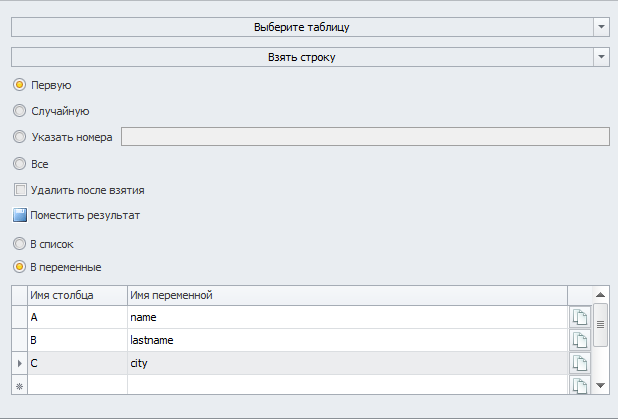618x419 pixels.
Task: Click the row indicator arrow beside C
Action: (19, 363)
